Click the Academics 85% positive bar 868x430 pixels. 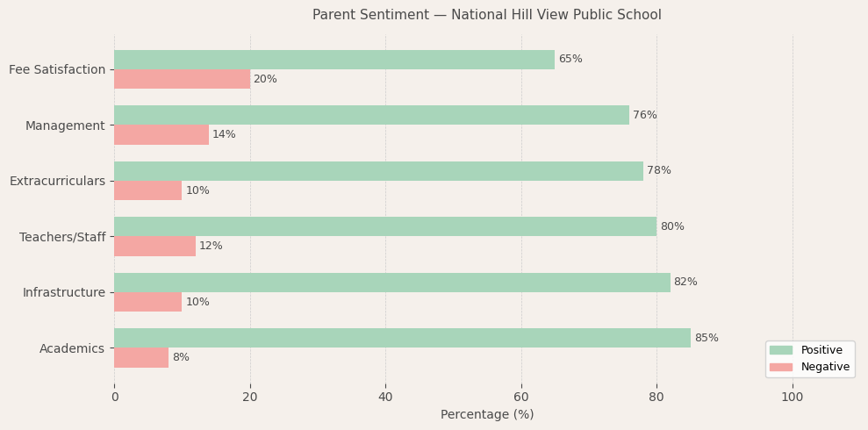(402, 338)
